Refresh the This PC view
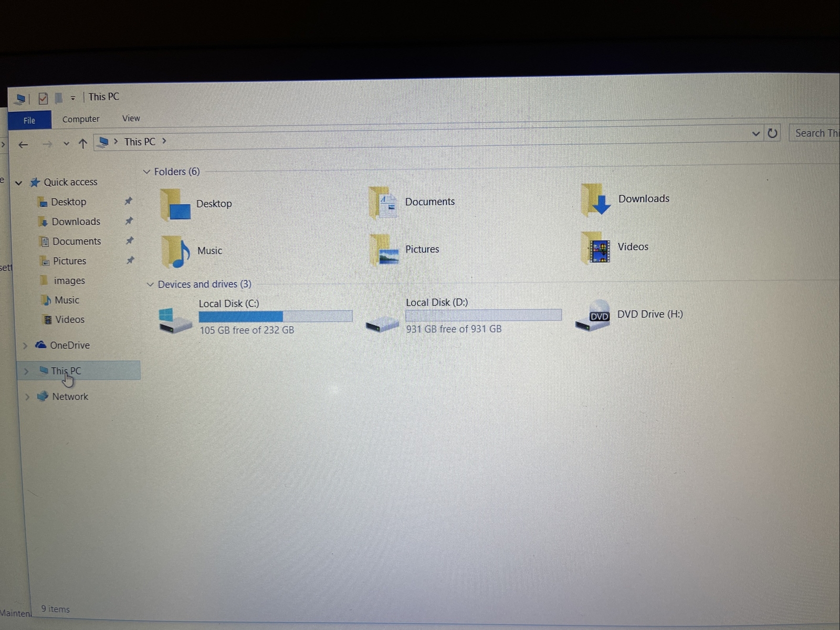Viewport: 840px width, 630px height. [772, 133]
